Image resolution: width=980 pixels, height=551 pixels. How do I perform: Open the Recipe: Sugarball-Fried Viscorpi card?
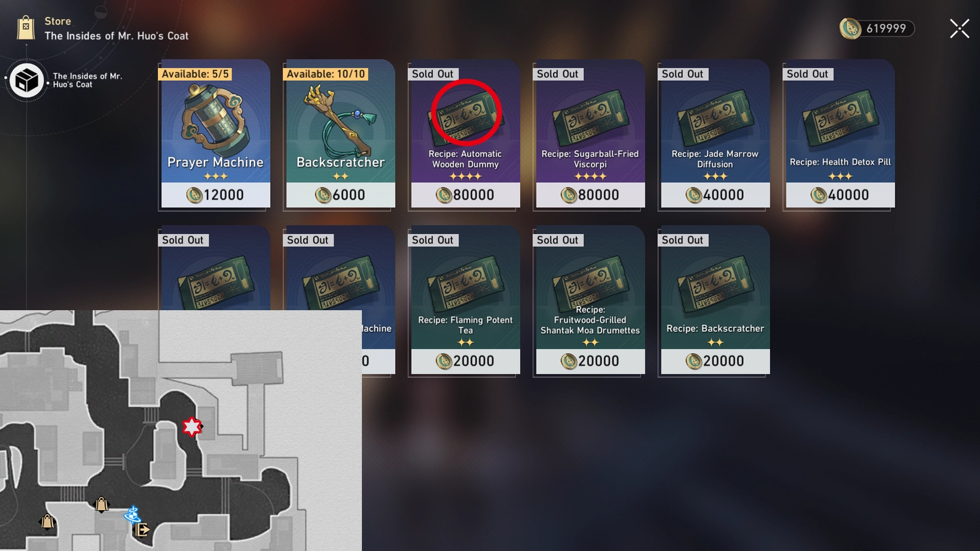(590, 134)
